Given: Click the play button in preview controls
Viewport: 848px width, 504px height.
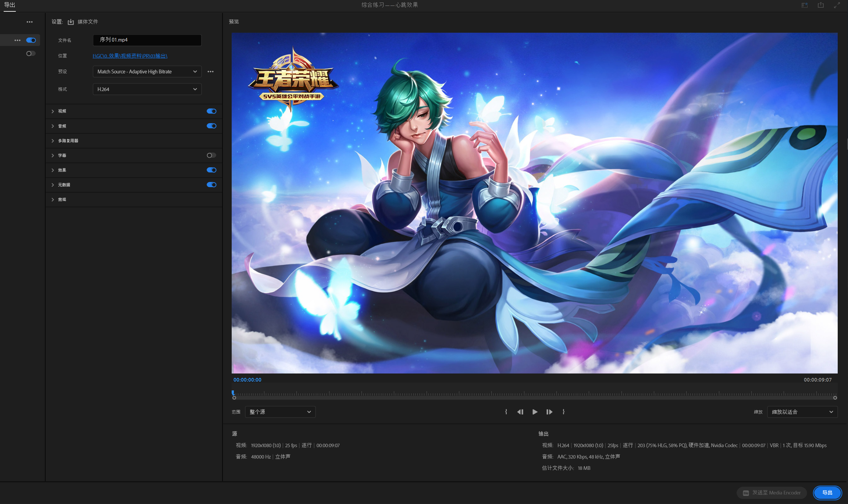Looking at the screenshot, I should [535, 412].
